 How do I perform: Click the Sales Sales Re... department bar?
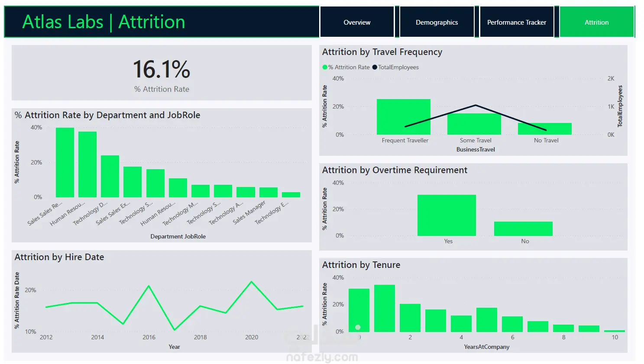pos(65,162)
